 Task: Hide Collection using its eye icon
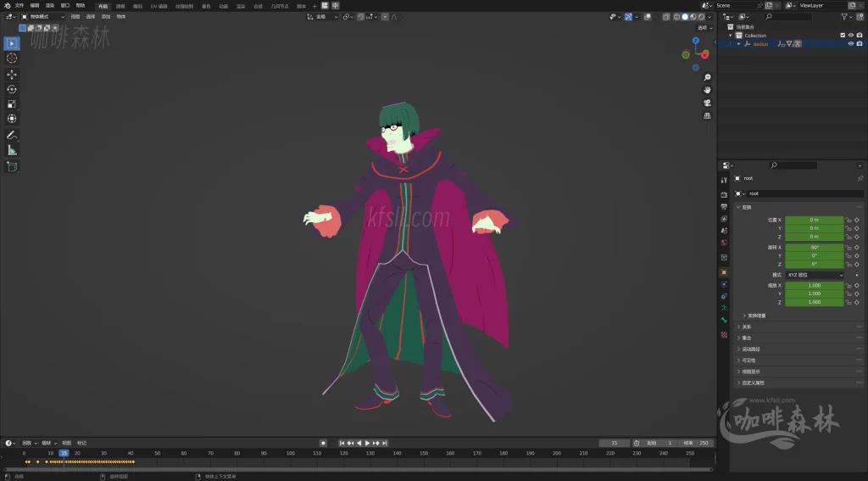[x=851, y=36]
